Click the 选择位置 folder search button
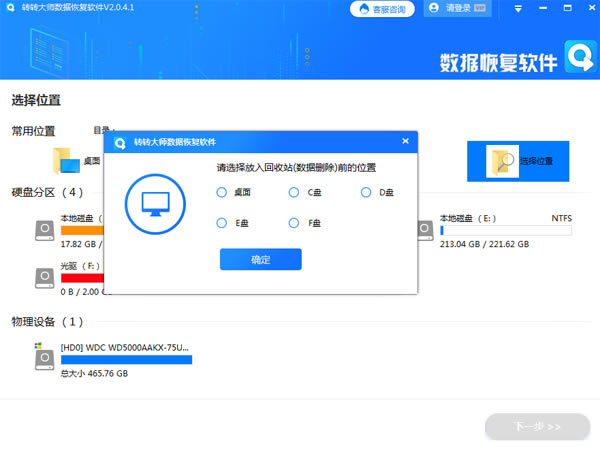Image resolution: width=600 pixels, height=452 pixels. pyautogui.click(x=518, y=161)
